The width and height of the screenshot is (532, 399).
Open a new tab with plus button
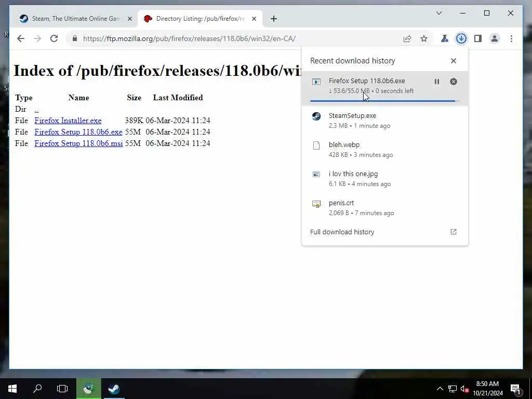point(274,19)
